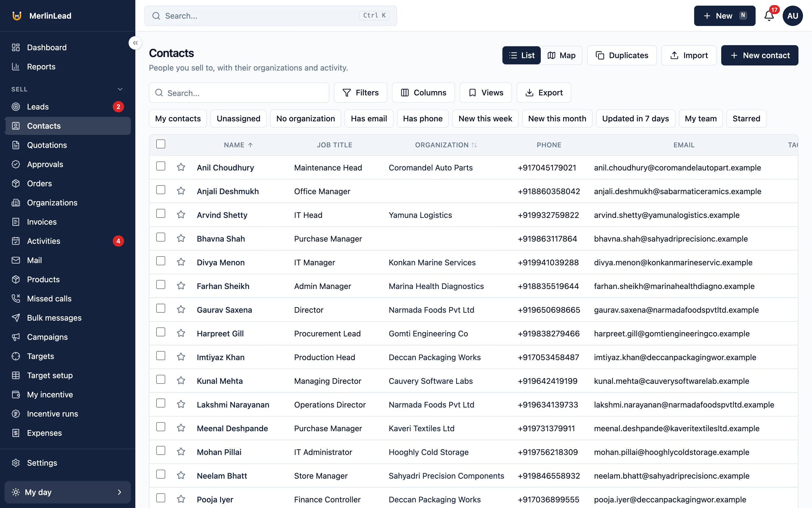Screen dimensions: 812x508
Task: Filter contacts by Has email
Action: click(369, 119)
